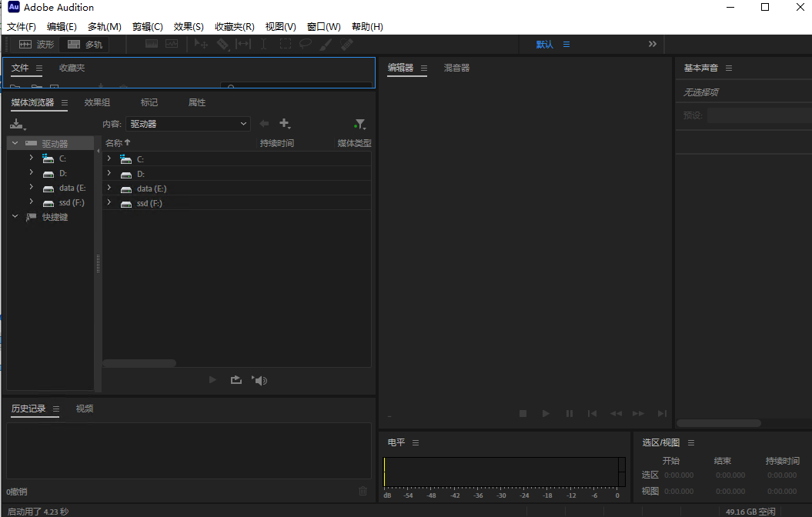This screenshot has width=812, height=517.
Task: Open the 基本声音 panel menu icon
Action: click(729, 68)
